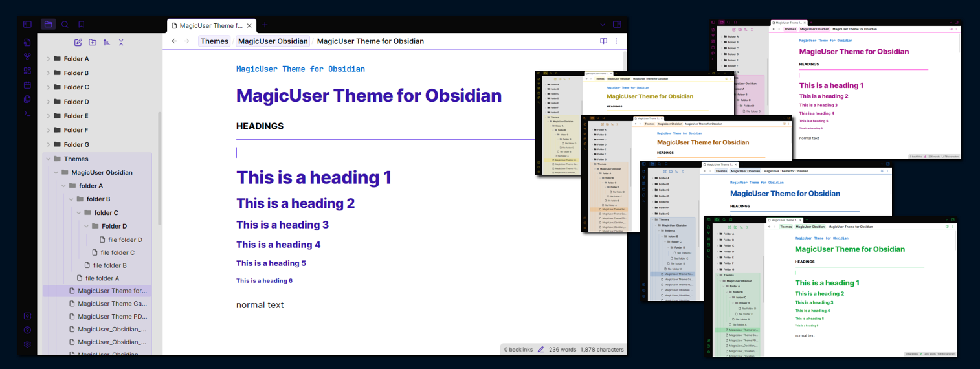Click 0 backlinks in status bar
This screenshot has height=369, width=980.
(518, 350)
